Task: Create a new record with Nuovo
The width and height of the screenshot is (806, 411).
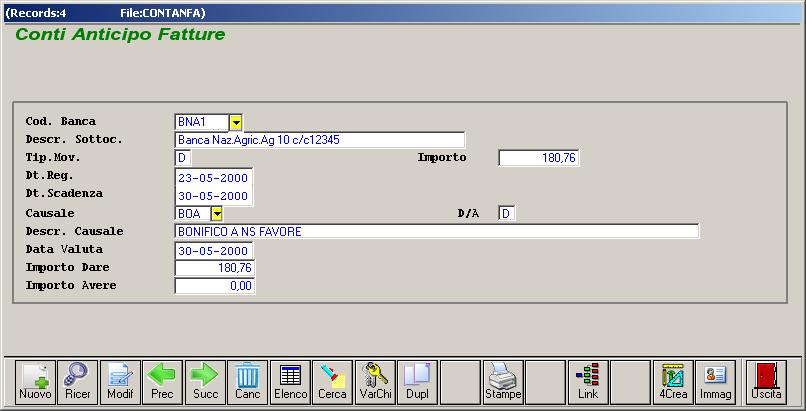Action: pos(35,382)
